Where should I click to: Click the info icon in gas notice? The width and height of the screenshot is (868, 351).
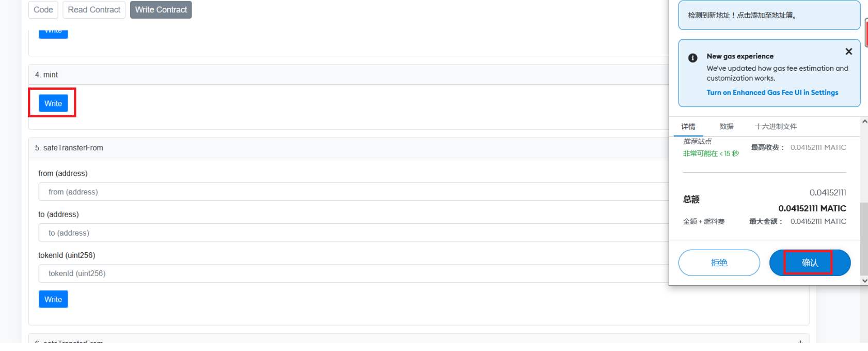click(x=693, y=58)
